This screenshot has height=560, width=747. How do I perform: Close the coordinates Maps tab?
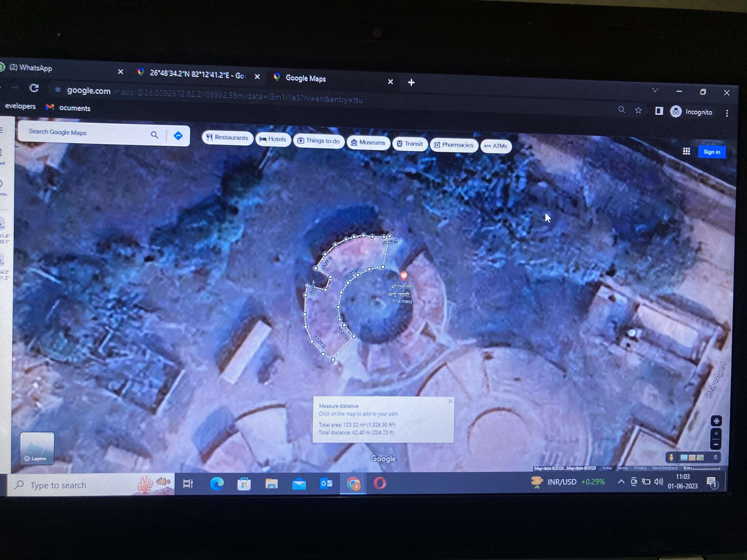pyautogui.click(x=257, y=77)
